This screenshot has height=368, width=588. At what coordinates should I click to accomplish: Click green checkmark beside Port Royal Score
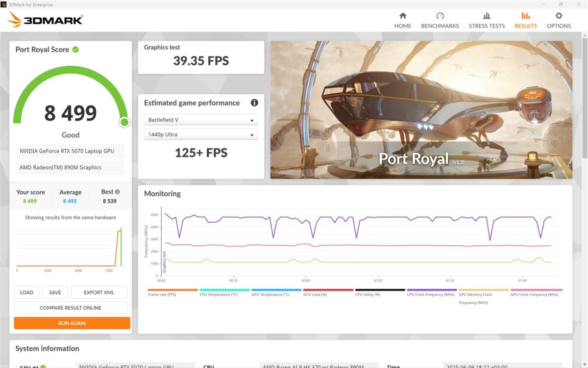pos(75,50)
